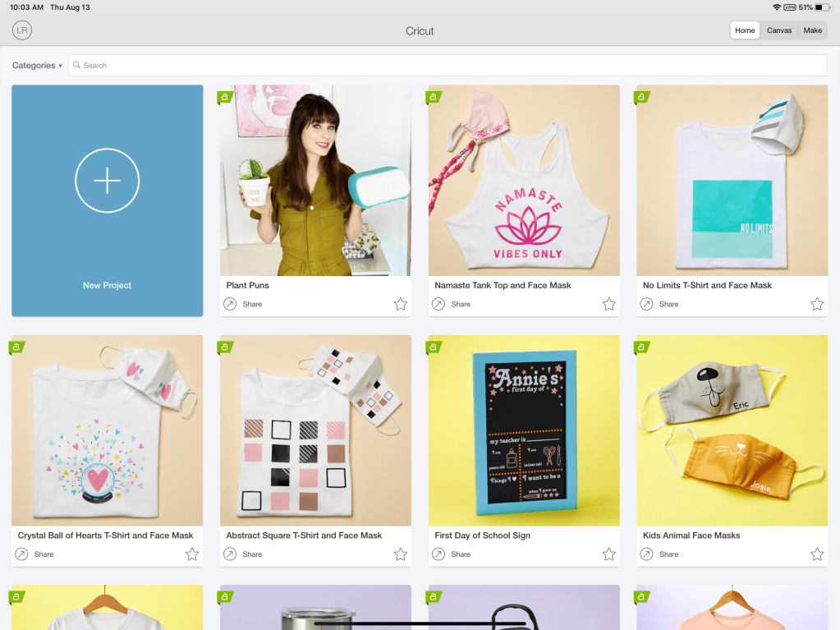840x630 pixels.
Task: Switch to the Canvas tab
Action: 779,30
